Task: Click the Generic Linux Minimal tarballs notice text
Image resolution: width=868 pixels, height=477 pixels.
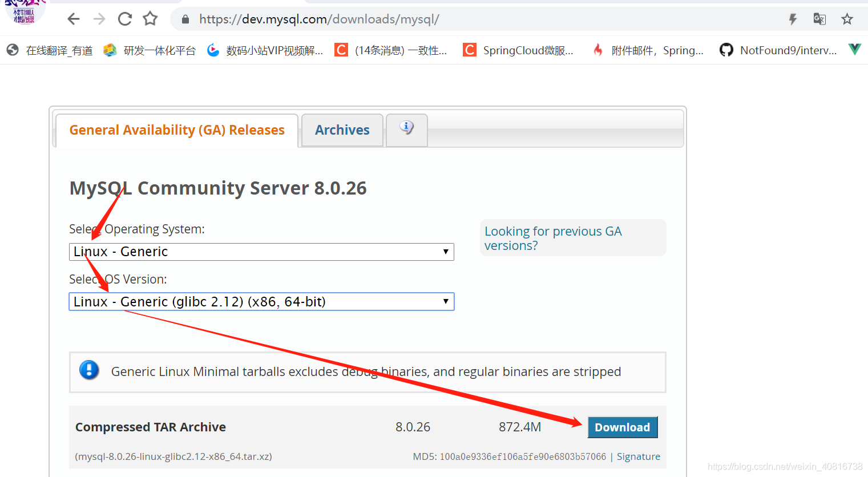Action: point(366,371)
